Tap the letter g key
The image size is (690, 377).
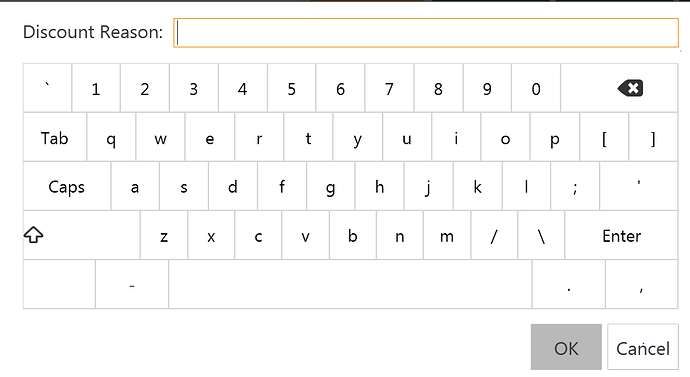point(330,186)
